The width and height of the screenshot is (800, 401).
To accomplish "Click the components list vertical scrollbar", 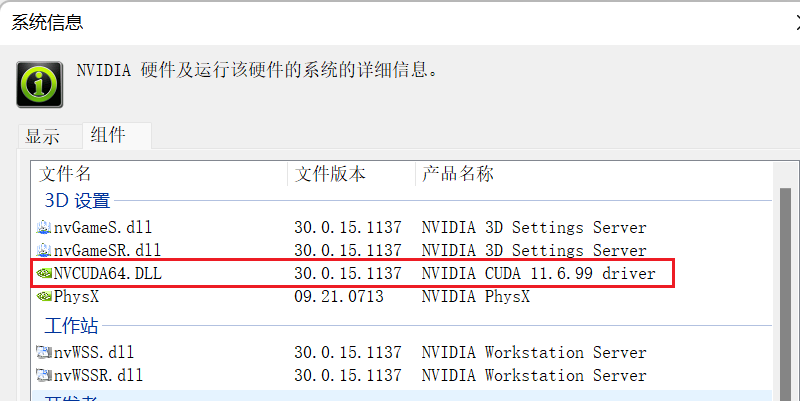I will click(x=785, y=293).
